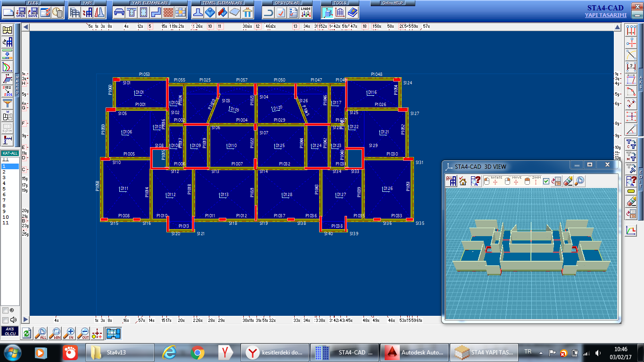Toggle the blue checkmark in 3D VIEW toolbar
644x362 pixels.
(x=546, y=181)
